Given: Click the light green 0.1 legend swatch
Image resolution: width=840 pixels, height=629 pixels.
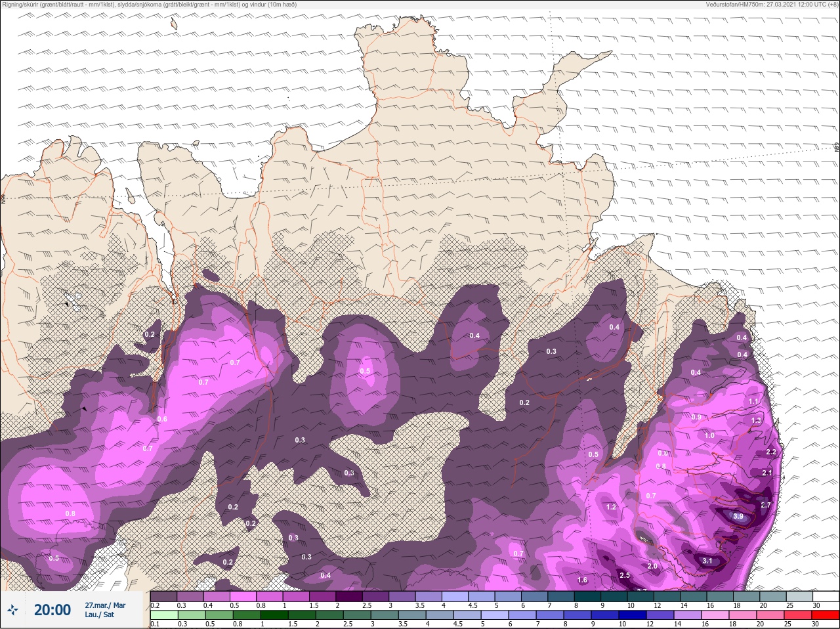Looking at the screenshot, I should [x=163, y=615].
